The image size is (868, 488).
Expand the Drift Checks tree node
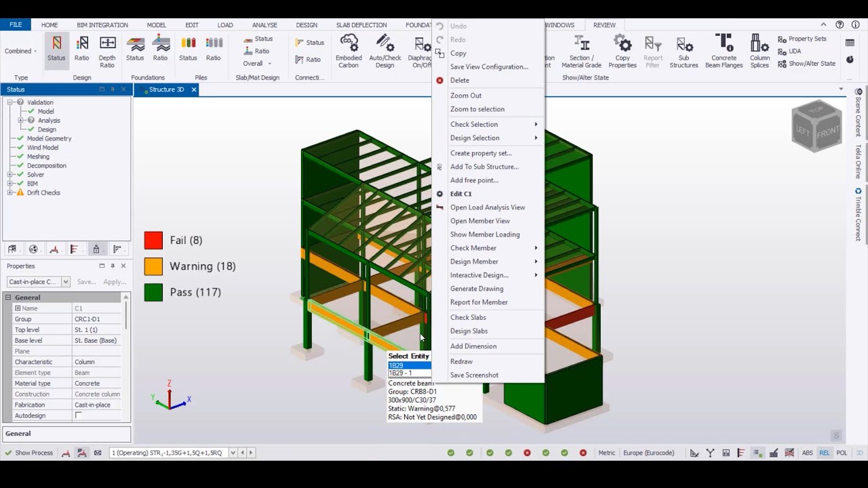(x=11, y=192)
